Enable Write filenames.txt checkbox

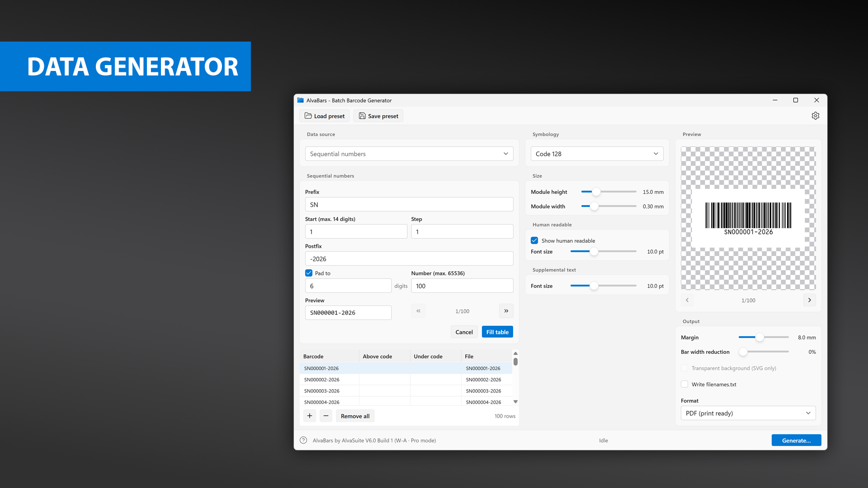click(684, 385)
